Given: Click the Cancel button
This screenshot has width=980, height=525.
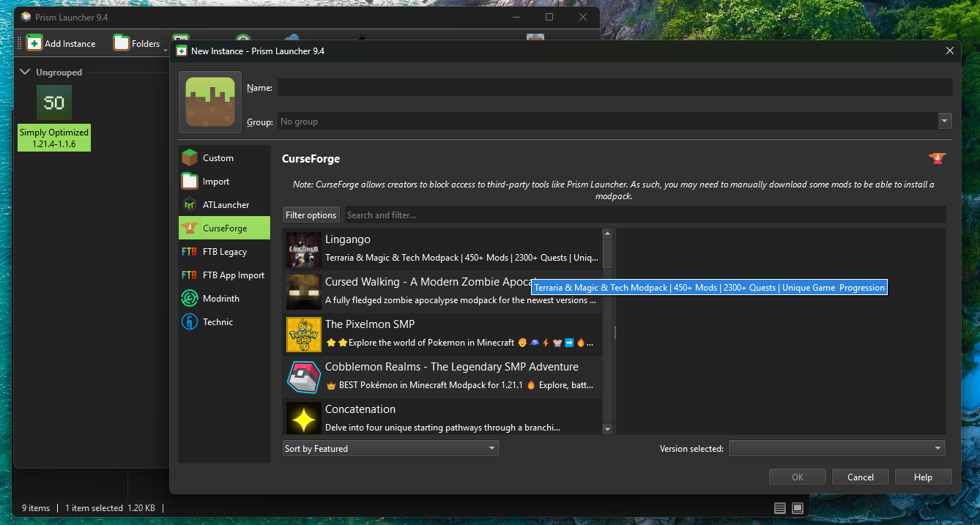Looking at the screenshot, I should [861, 477].
